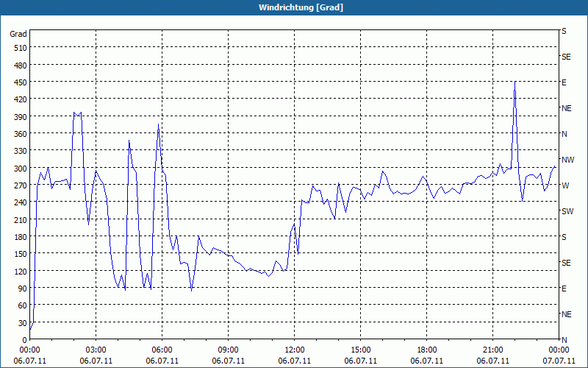Click the 09:00 time label

pyautogui.click(x=228, y=350)
